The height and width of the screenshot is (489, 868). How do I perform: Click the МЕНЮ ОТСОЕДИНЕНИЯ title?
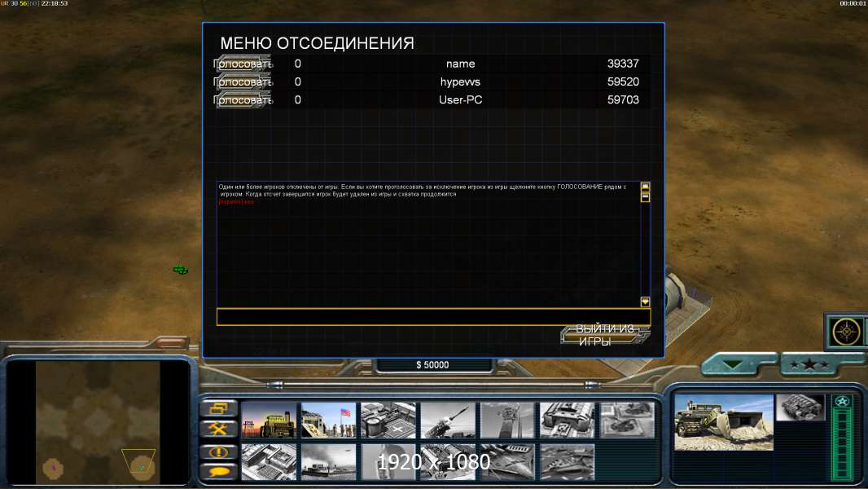318,43
